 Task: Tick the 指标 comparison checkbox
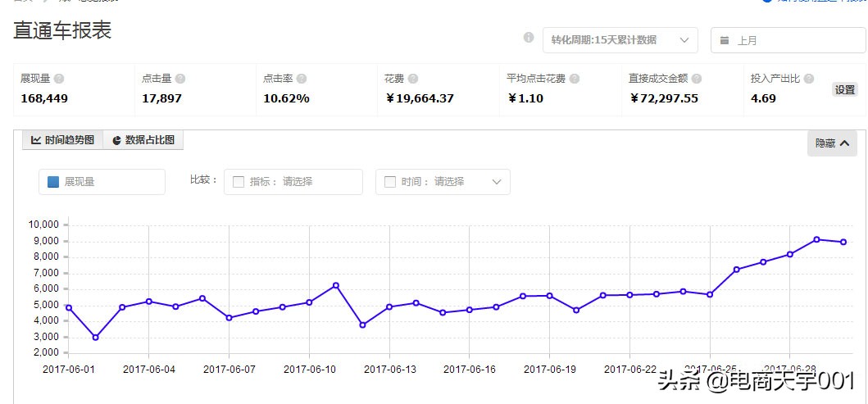239,182
